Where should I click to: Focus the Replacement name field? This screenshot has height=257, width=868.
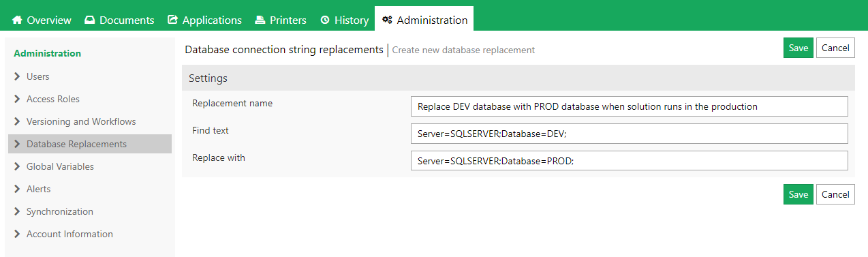tap(630, 106)
